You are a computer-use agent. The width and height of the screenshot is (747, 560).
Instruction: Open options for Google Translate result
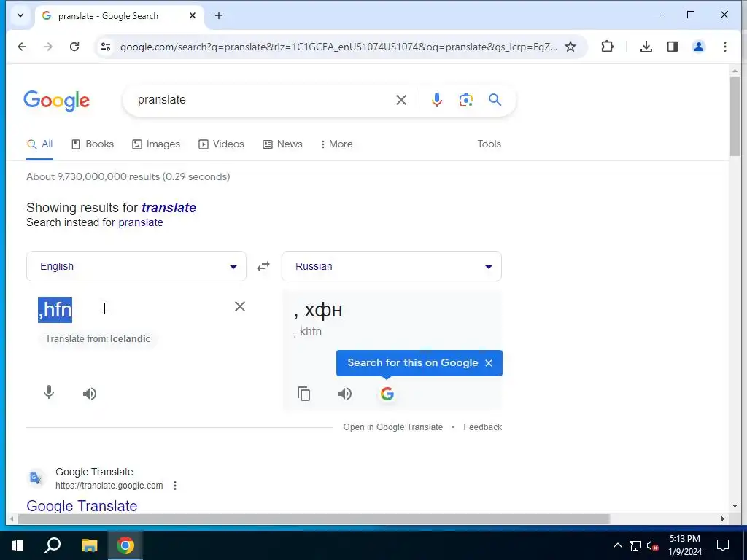[x=175, y=485]
